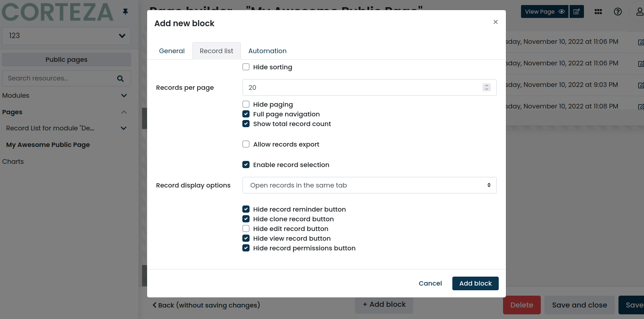Image resolution: width=644 pixels, height=319 pixels.
Task: Click the Search resources input field
Action: 58,78
